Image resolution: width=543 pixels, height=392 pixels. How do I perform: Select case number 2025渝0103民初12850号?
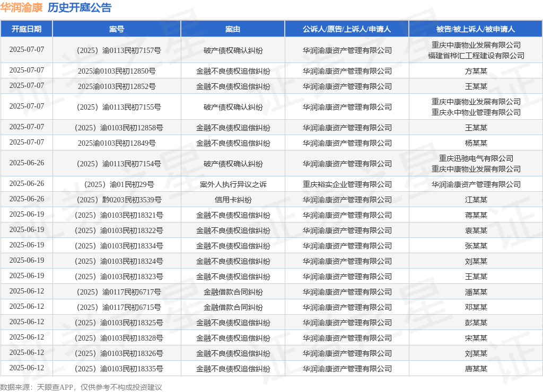[x=117, y=72]
